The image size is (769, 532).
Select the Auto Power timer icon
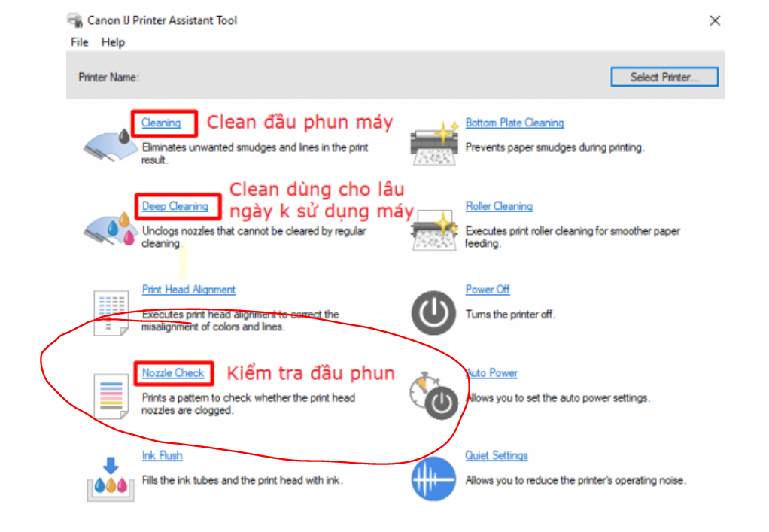click(433, 397)
